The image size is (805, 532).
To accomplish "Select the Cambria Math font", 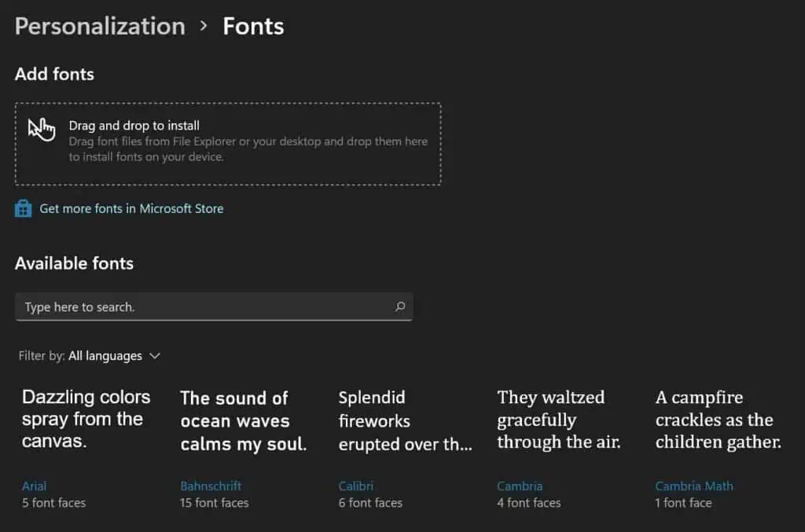I will click(x=694, y=486).
